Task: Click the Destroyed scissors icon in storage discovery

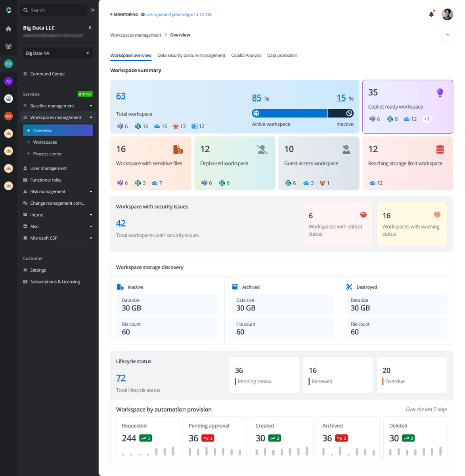Action: point(349,287)
